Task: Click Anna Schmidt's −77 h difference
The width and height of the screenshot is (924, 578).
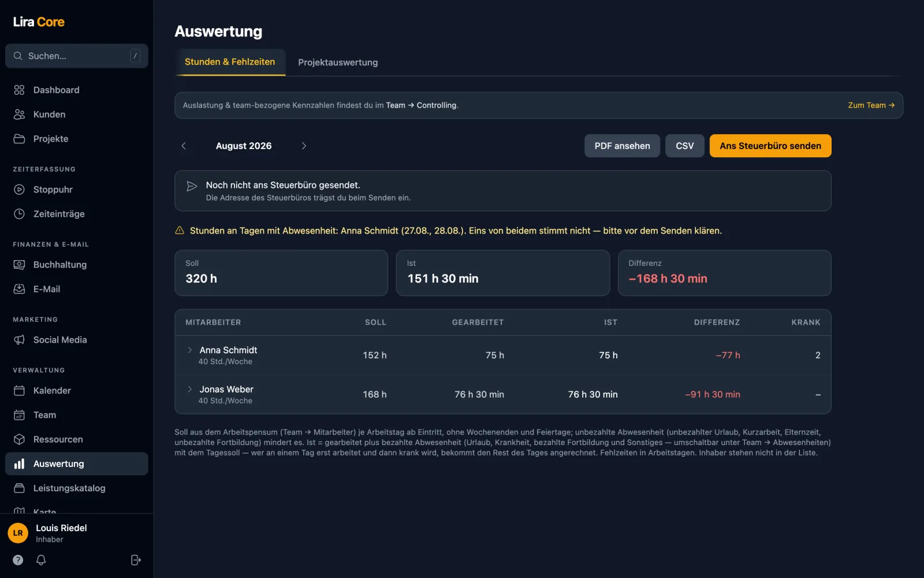Action: click(x=728, y=355)
